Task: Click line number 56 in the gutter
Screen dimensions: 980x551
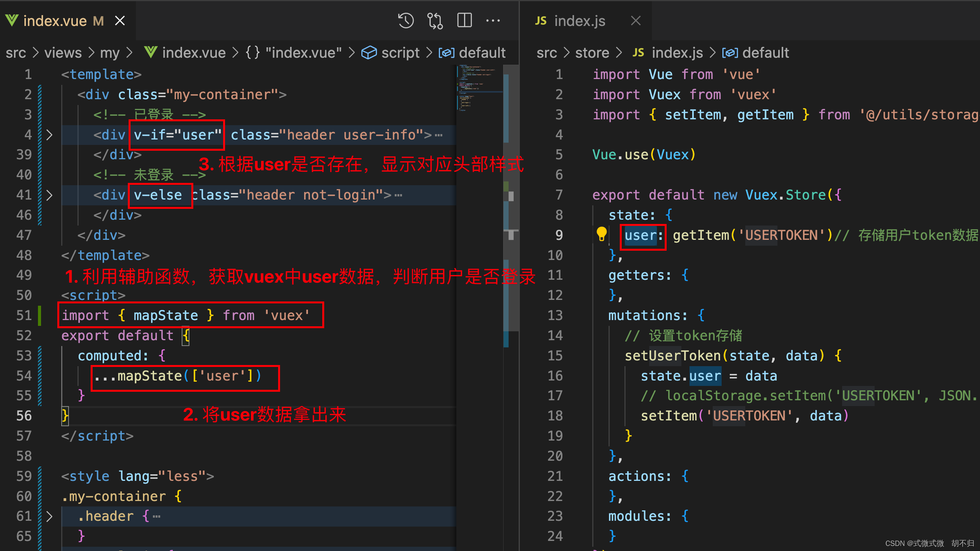Action: tap(24, 416)
